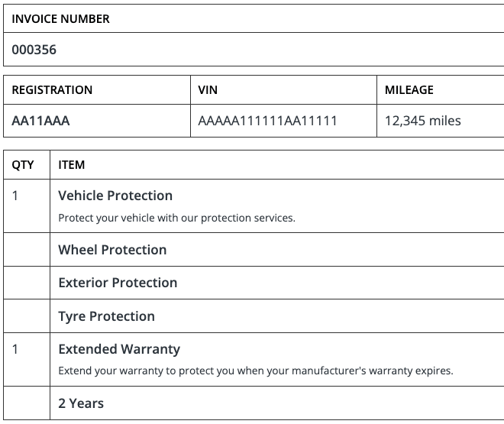Select the Wheel Protection row
This screenshot has width=504, height=424.
(112, 250)
